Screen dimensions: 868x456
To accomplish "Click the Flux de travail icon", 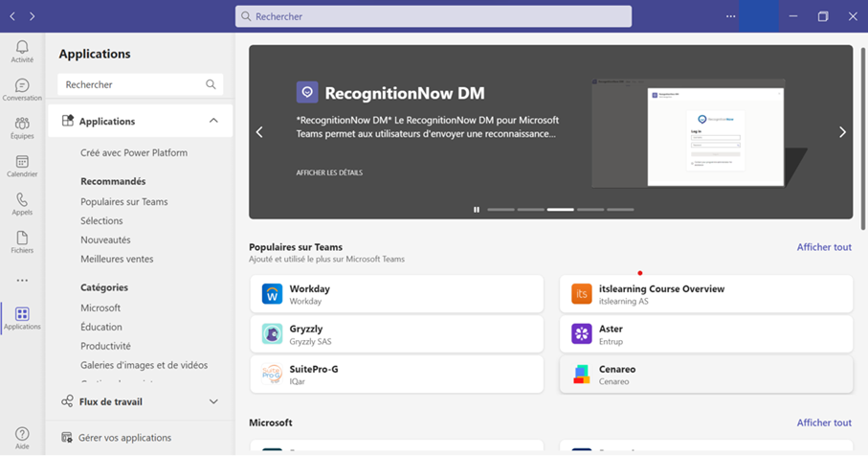I will [67, 401].
